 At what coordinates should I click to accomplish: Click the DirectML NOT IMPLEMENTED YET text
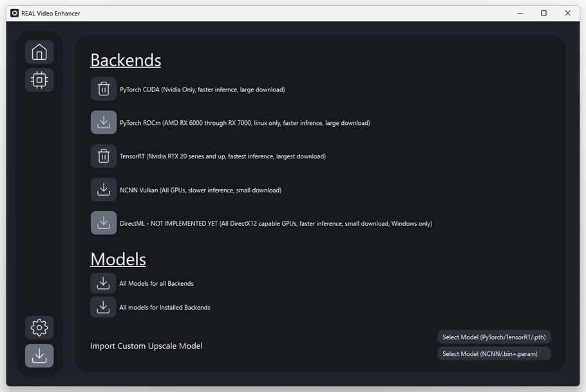[276, 223]
